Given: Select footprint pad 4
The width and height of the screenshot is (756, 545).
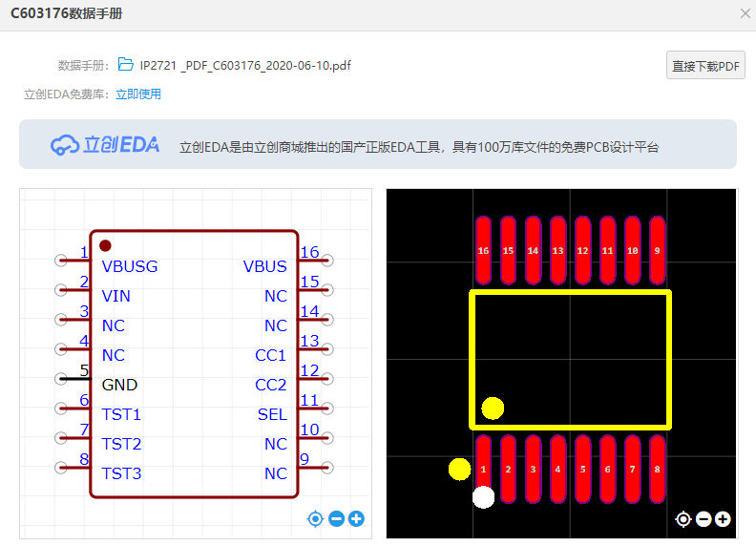Looking at the screenshot, I should (557, 469).
